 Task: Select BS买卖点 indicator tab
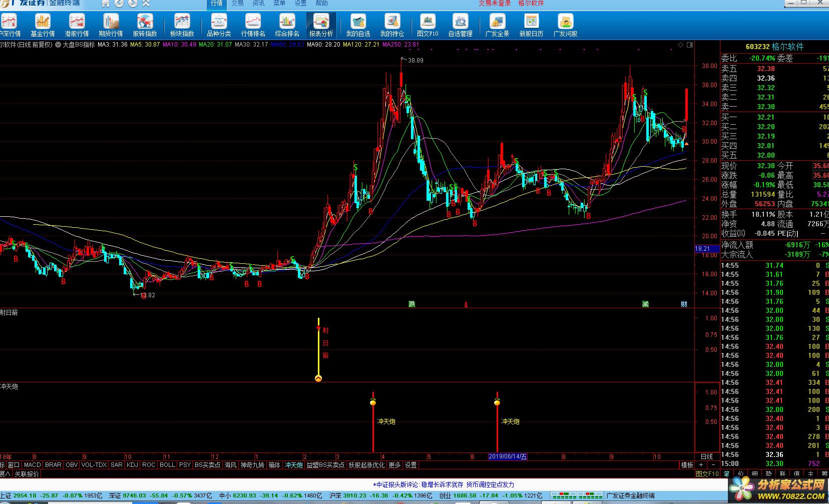[x=208, y=465]
